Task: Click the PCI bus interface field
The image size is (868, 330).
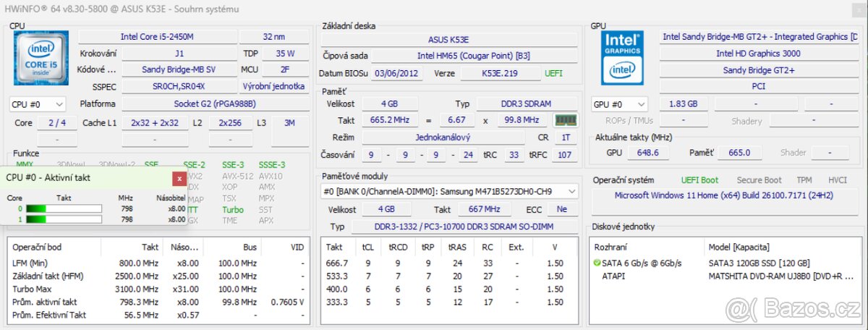Action: point(758,86)
